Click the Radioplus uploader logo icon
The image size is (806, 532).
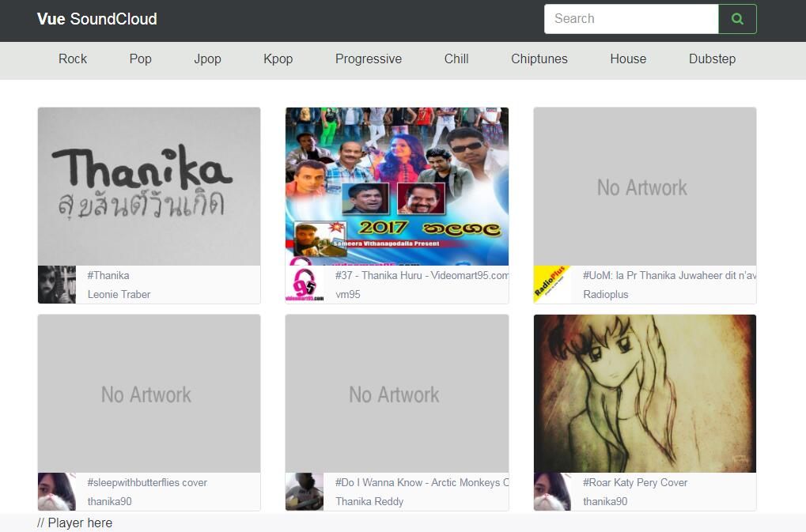(552, 285)
